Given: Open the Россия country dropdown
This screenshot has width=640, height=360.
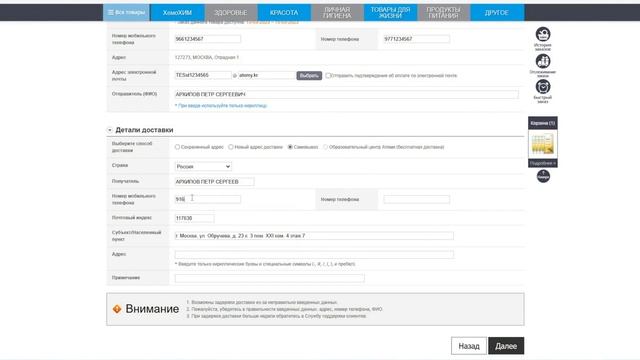Looking at the screenshot, I should click(x=203, y=167).
